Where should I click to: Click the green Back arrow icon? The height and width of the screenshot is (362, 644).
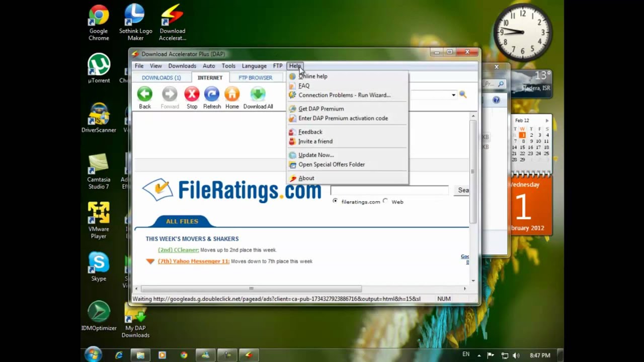click(x=145, y=94)
